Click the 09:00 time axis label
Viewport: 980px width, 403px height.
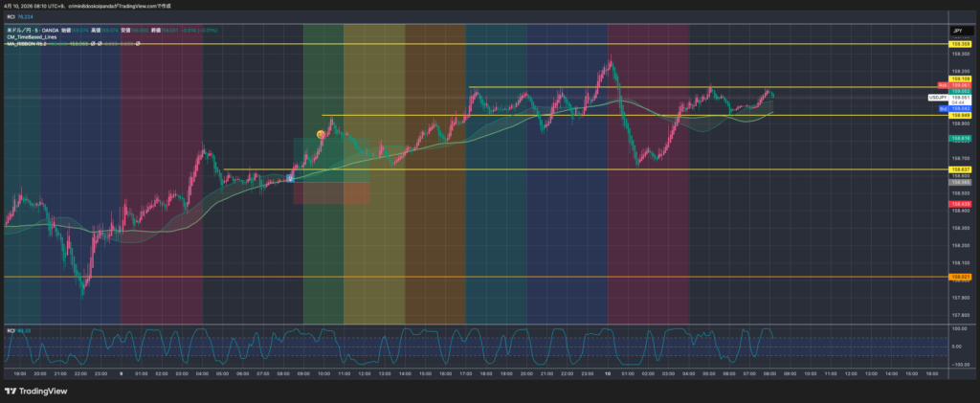(791, 373)
